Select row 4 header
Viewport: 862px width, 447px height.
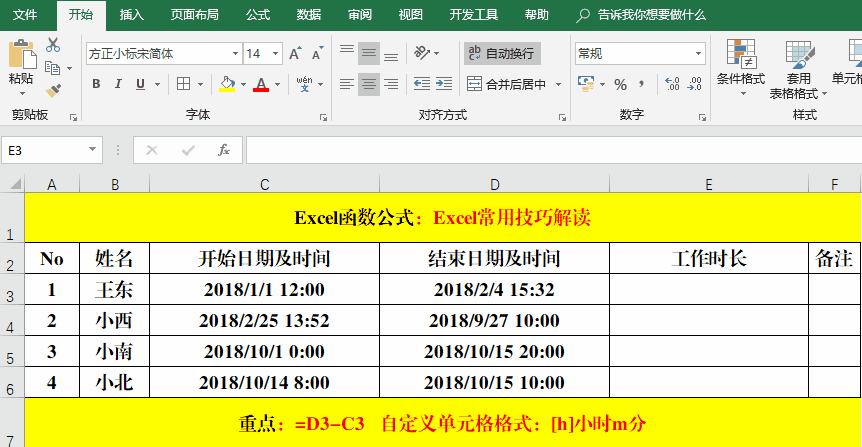pos(12,321)
